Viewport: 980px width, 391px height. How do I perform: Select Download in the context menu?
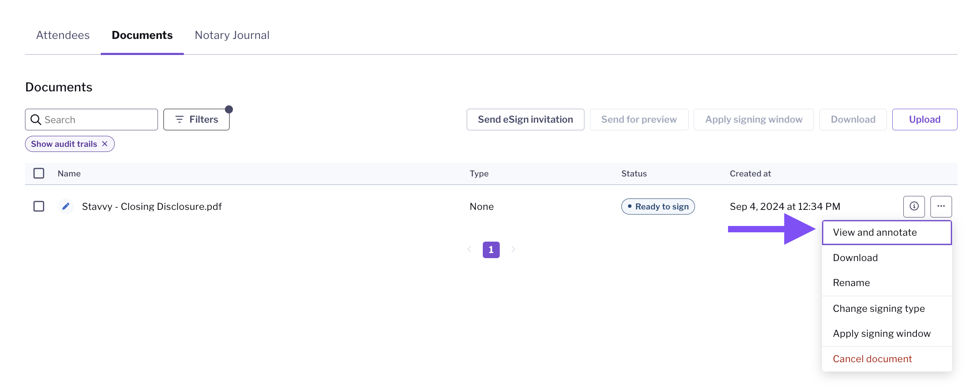887,258
